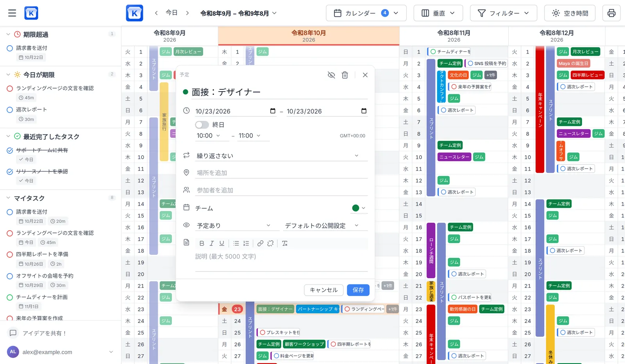Screen dimensions: 625x364
Task: Click 今日 button
Action: [x=171, y=13]
